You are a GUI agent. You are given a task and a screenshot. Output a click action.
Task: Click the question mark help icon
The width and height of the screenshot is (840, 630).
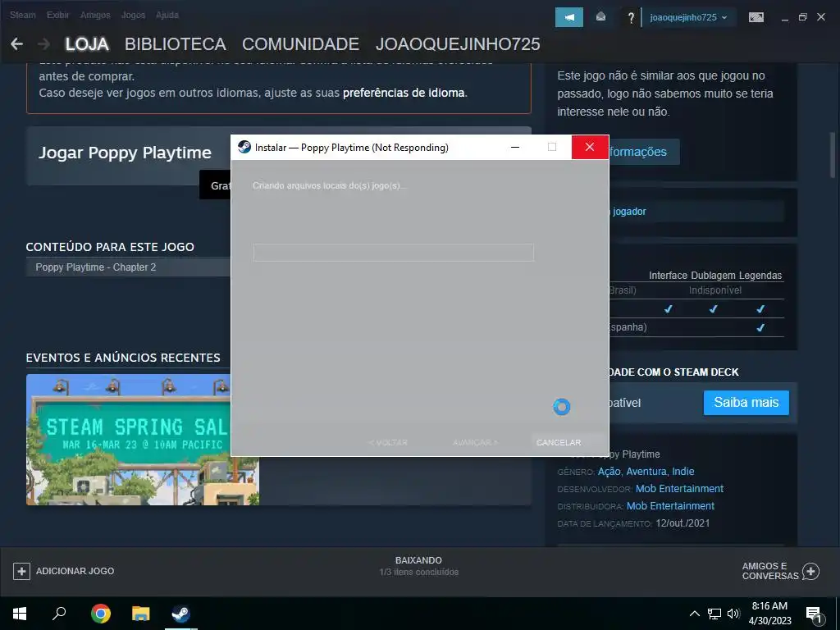631,18
